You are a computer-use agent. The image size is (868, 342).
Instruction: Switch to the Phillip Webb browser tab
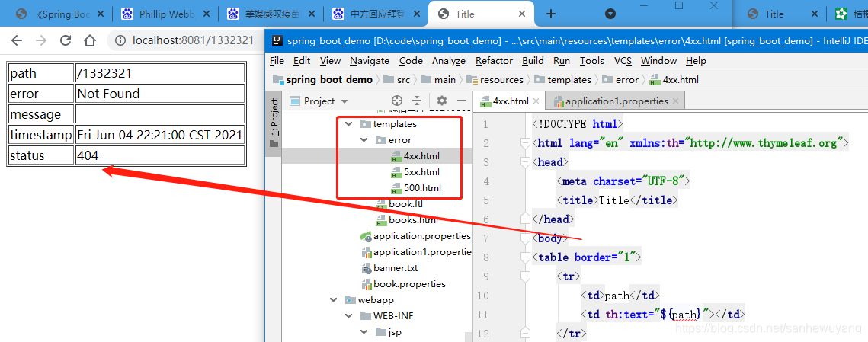(x=167, y=14)
